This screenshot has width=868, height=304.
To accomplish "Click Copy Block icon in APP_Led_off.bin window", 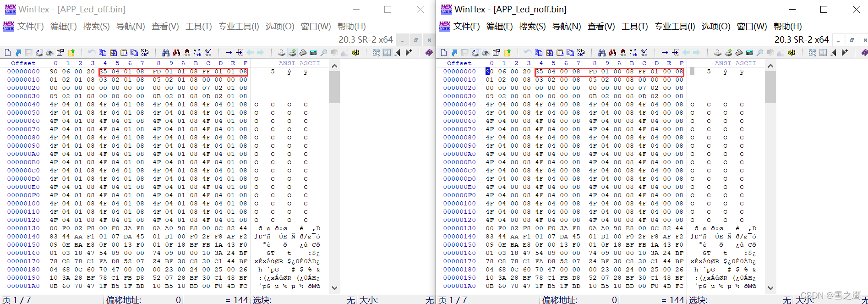I will (102, 53).
